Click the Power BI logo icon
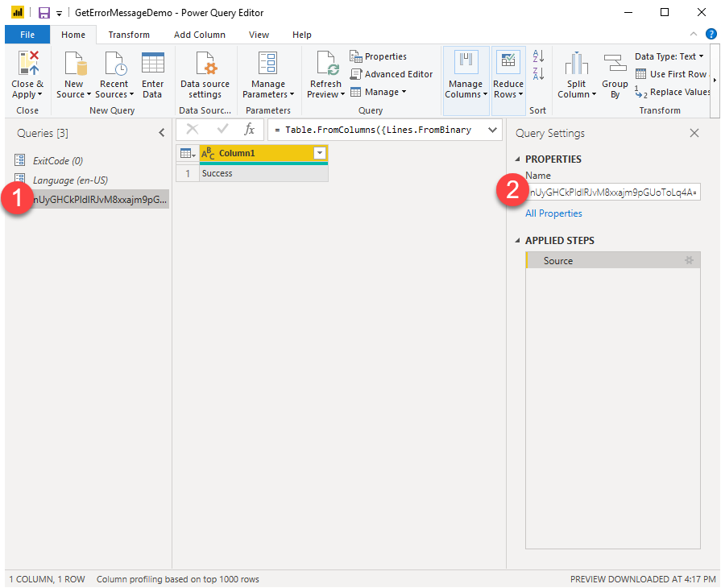721x588 pixels. [18, 12]
